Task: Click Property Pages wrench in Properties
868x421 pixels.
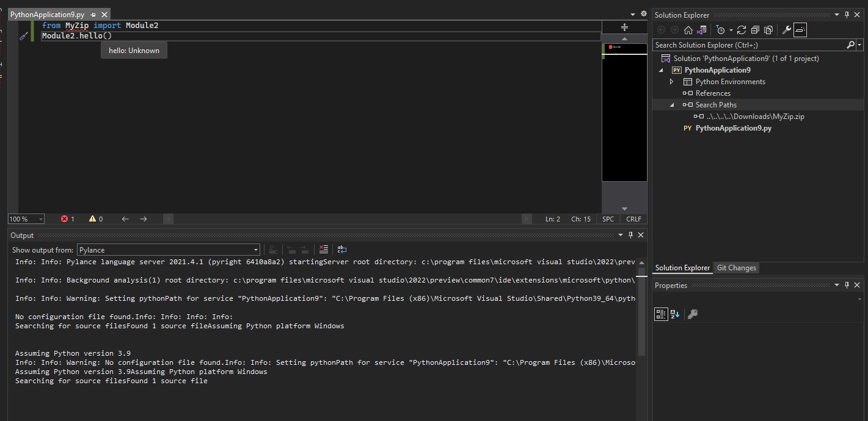Action: [693, 314]
